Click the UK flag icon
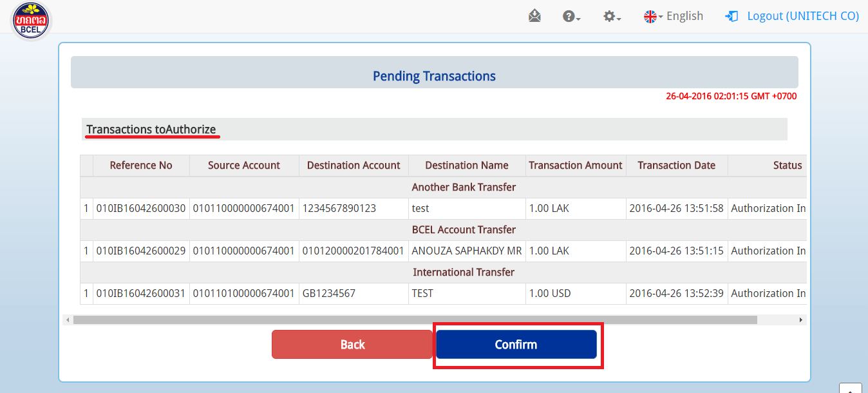868x393 pixels. tap(650, 17)
